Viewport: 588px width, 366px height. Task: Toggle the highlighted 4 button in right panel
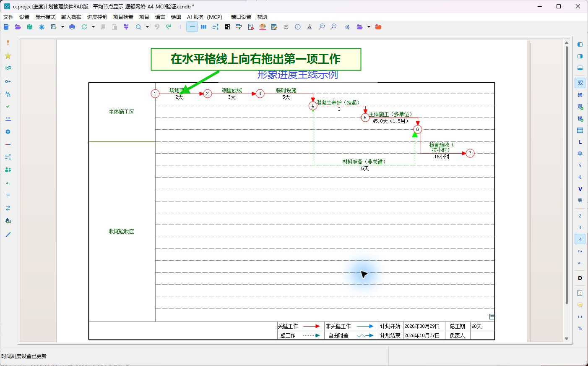pos(580,239)
